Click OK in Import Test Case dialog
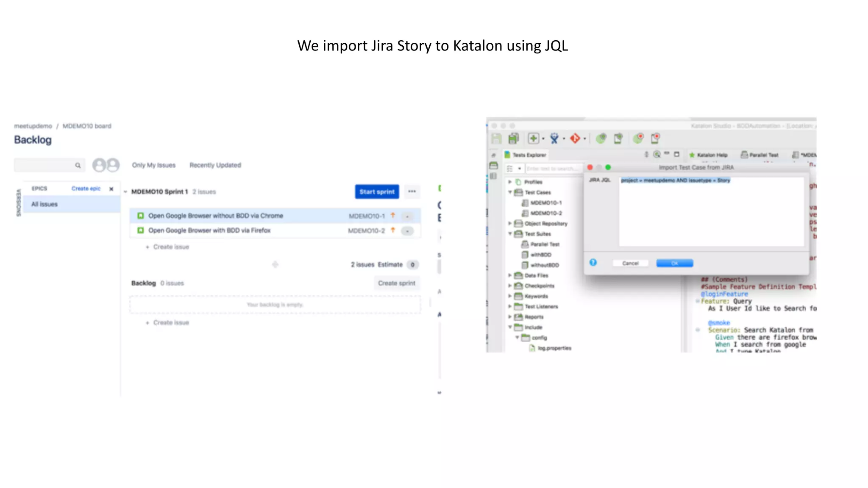Viewport: 868px width, 488px height. click(675, 263)
